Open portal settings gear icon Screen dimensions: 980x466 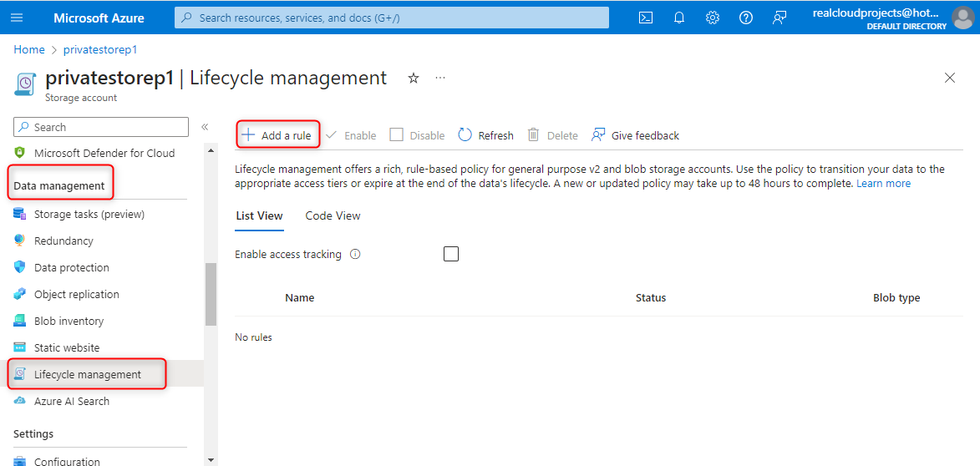pos(713,18)
